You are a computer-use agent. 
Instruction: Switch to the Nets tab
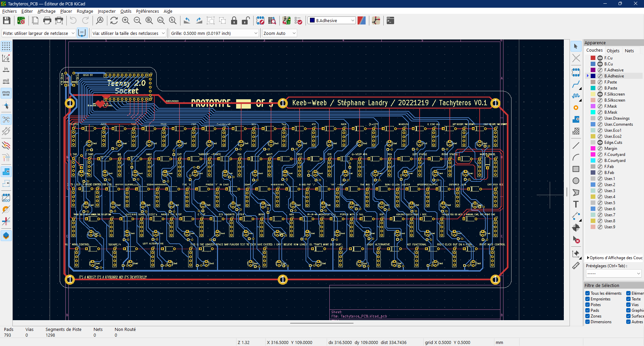629,51
